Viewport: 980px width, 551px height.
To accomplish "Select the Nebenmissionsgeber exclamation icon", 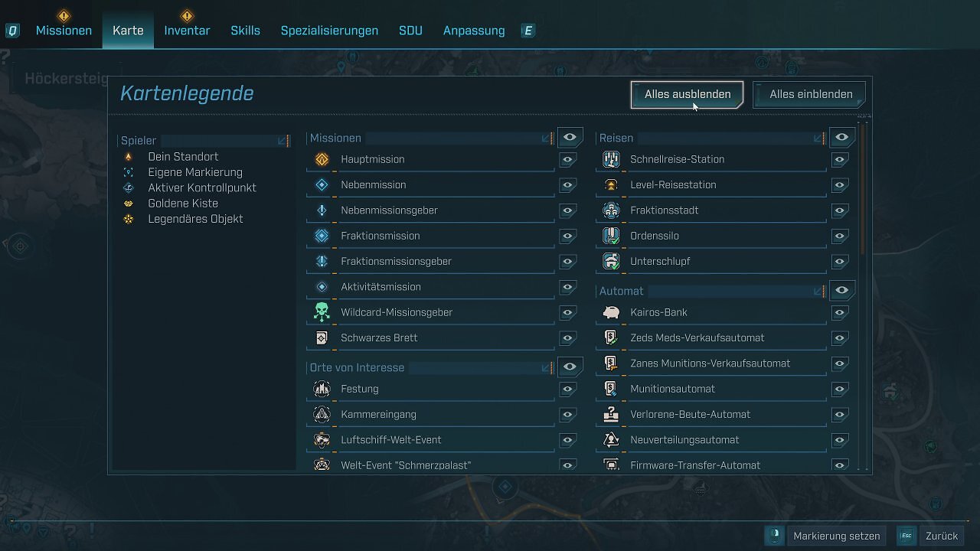I will click(322, 210).
